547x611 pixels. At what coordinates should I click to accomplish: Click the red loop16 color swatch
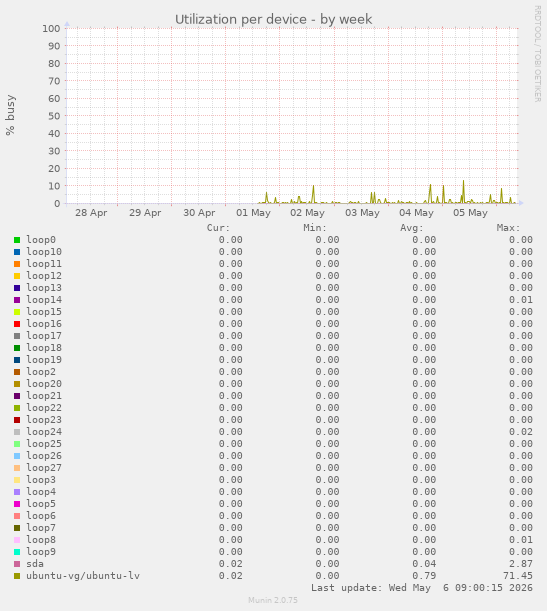(17, 324)
